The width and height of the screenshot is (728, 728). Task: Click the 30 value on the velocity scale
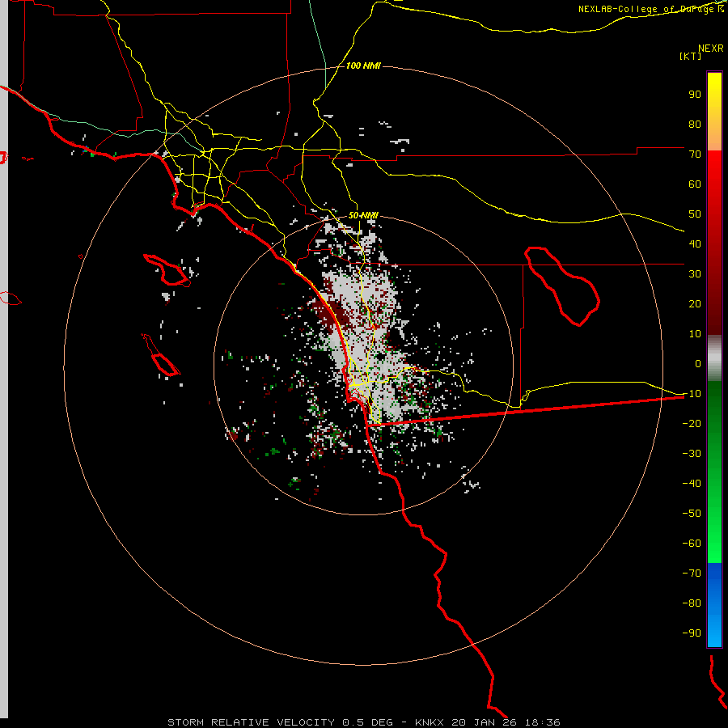click(x=695, y=274)
